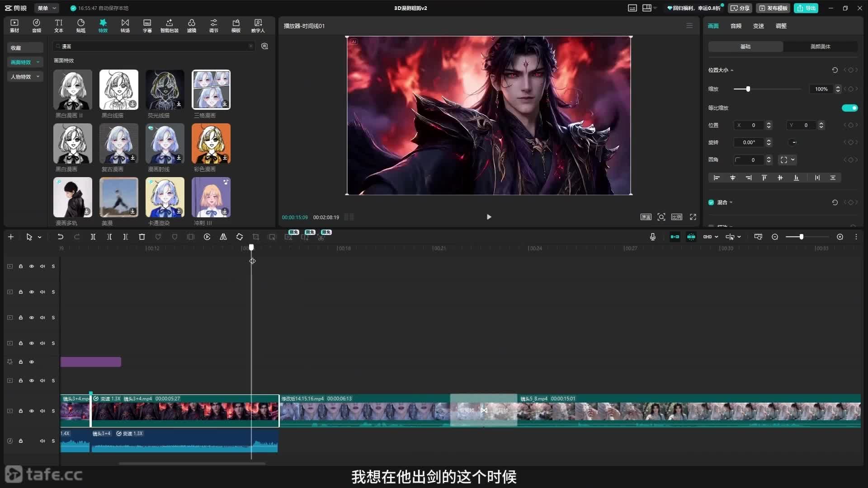Open the 字幕 captions panel icon

point(147,26)
